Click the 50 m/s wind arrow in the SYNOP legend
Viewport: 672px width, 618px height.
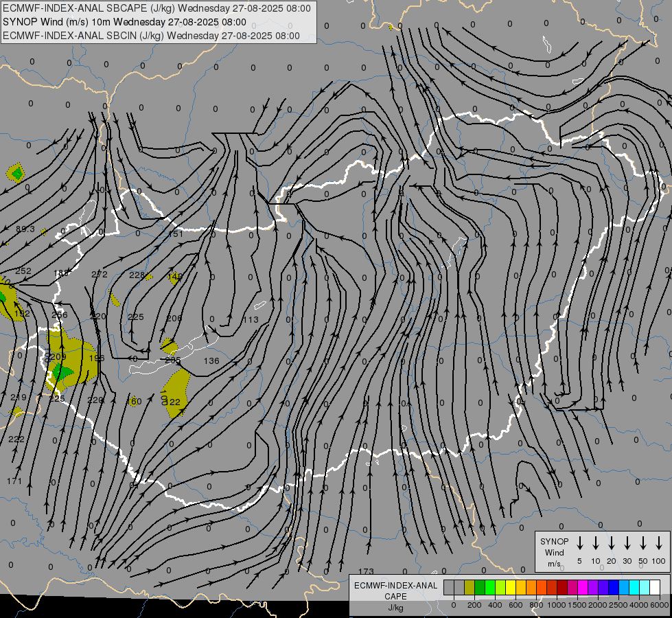(643, 543)
